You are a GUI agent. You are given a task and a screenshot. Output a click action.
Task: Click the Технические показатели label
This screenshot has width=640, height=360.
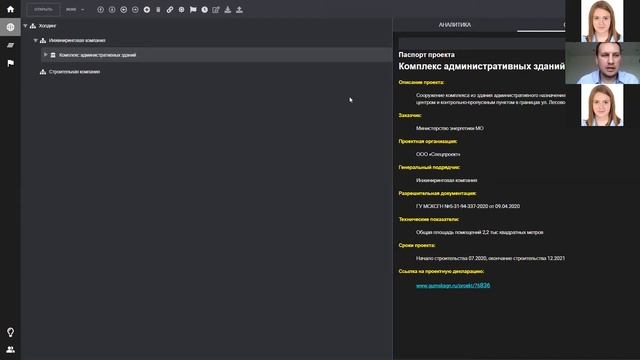pyautogui.click(x=429, y=219)
